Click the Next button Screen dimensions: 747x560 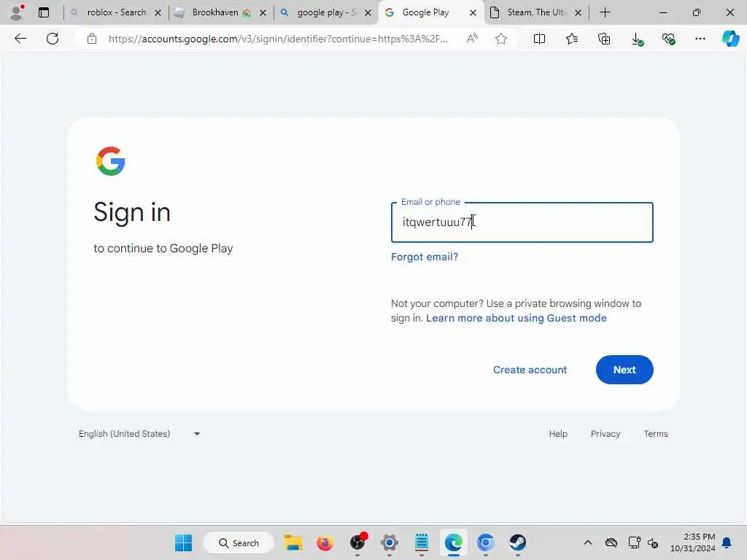pyautogui.click(x=624, y=370)
